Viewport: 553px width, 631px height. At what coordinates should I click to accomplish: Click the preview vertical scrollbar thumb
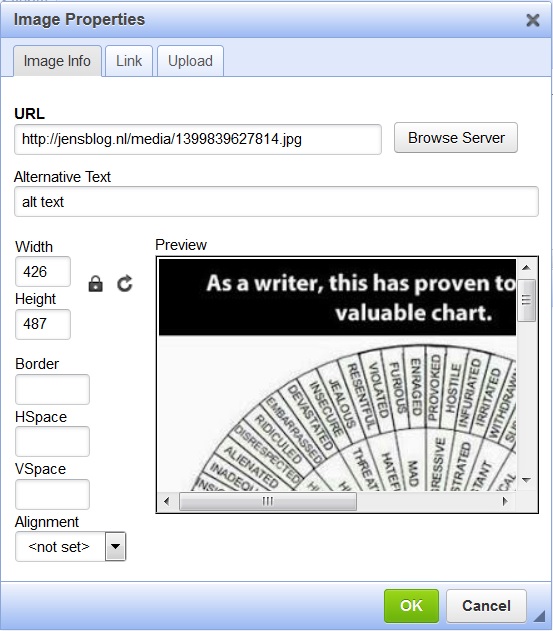pyautogui.click(x=526, y=300)
